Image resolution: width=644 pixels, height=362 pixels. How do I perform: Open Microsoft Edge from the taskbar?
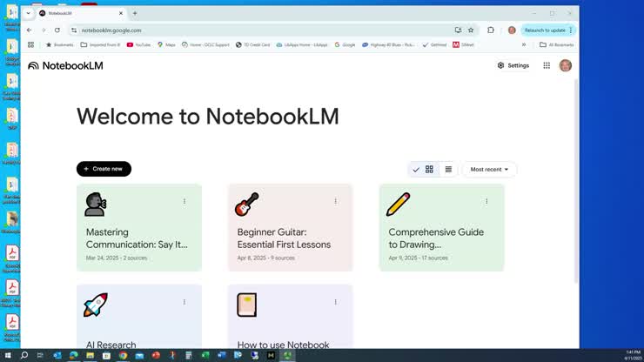pyautogui.click(x=73, y=355)
